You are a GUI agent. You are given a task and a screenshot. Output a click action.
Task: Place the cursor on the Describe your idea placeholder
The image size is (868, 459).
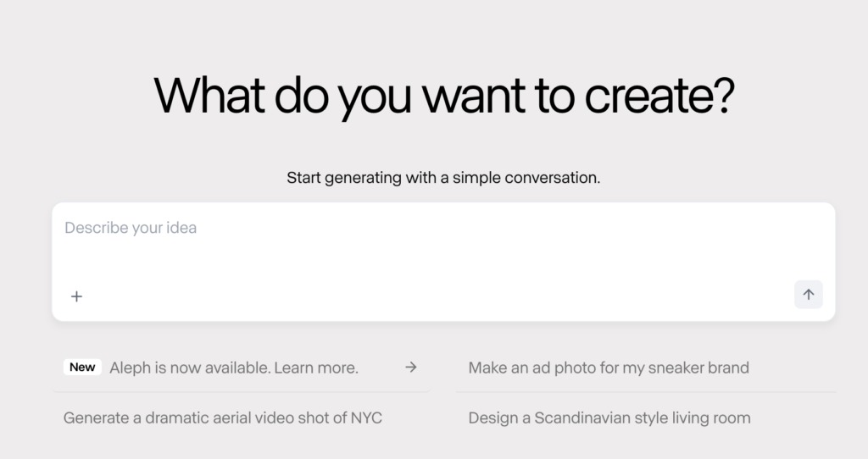[131, 228]
